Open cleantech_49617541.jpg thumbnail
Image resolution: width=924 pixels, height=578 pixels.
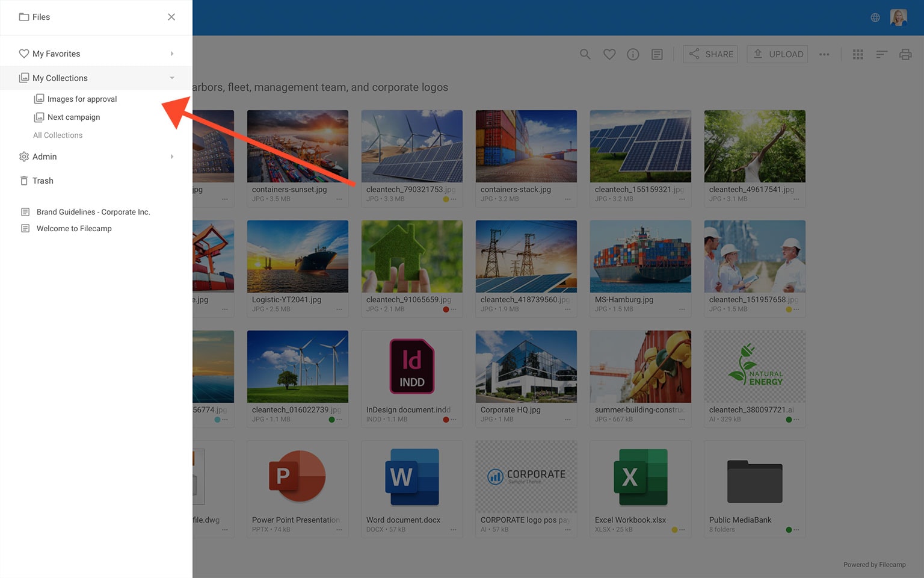pos(755,146)
